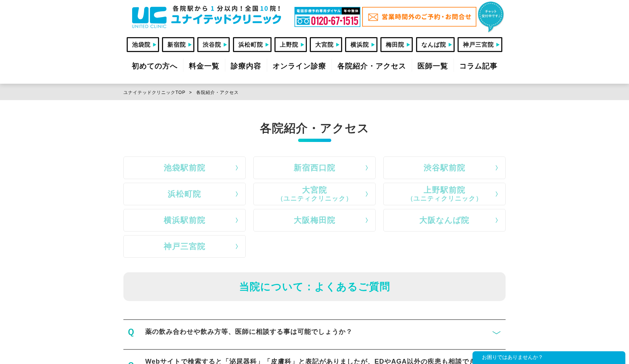The image size is (629, 364).
Task: Click the Q icon of the first FAQ
Action: (x=131, y=332)
